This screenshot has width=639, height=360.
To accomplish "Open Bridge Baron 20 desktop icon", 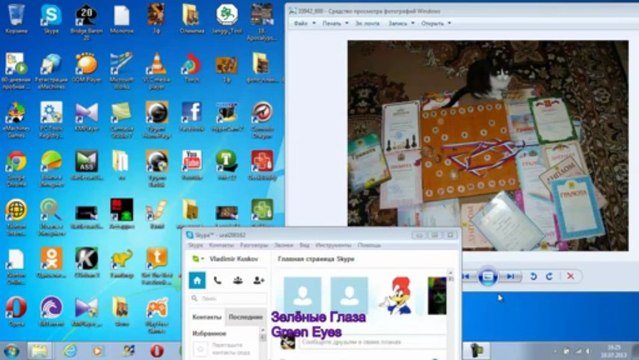I will click(86, 21).
